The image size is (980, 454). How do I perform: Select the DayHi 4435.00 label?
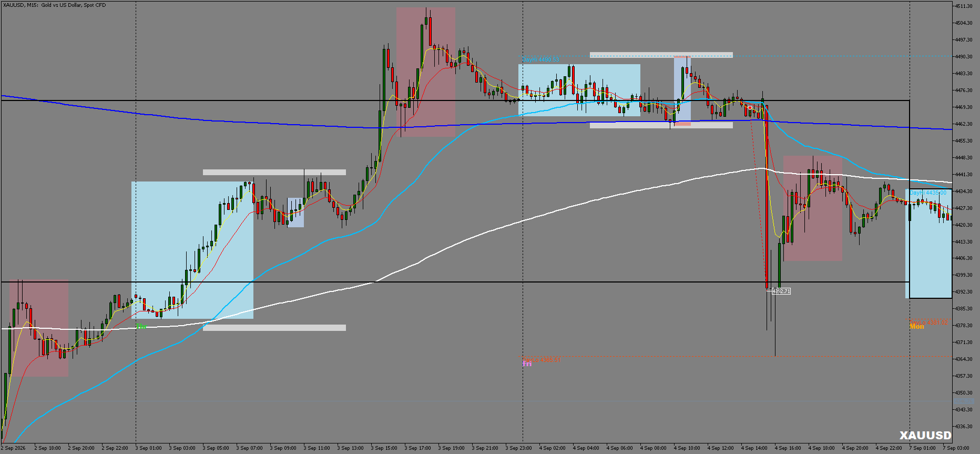pos(928,193)
